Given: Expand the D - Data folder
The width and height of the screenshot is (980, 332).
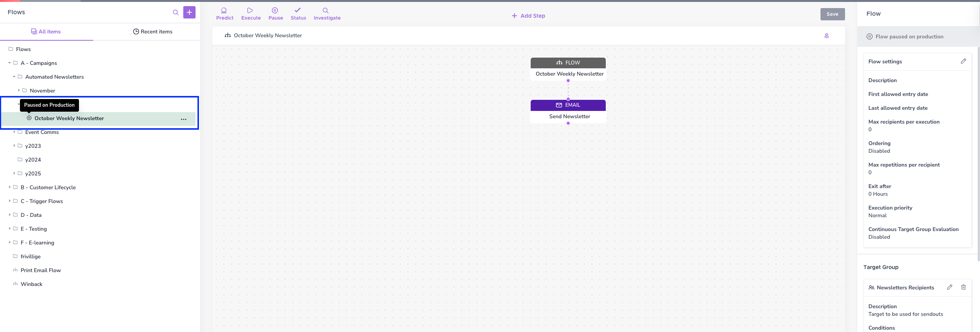Looking at the screenshot, I should (10, 215).
